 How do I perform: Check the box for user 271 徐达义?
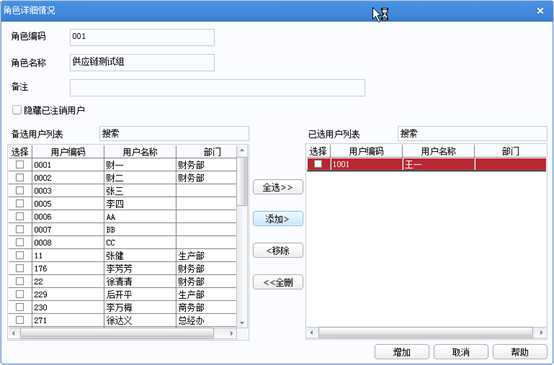coord(20,320)
